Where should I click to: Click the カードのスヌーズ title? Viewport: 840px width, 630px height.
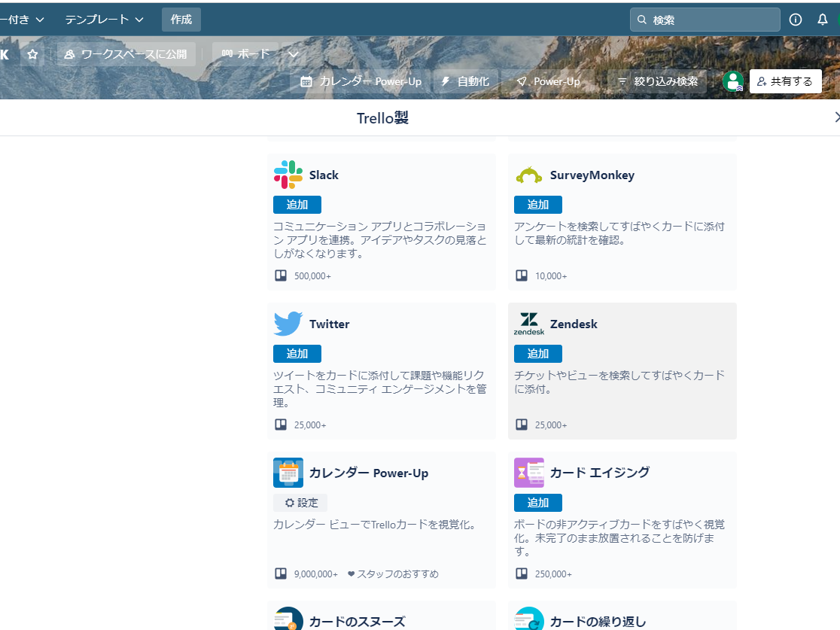[357, 622]
